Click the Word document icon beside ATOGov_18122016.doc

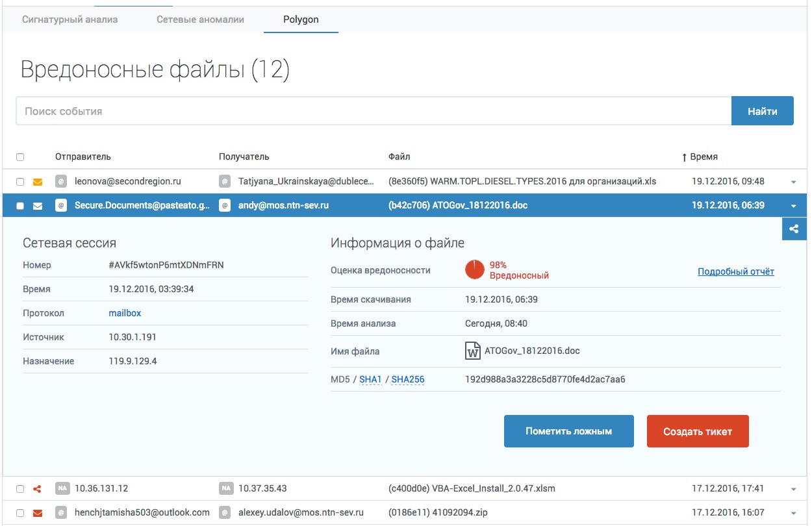coord(473,351)
